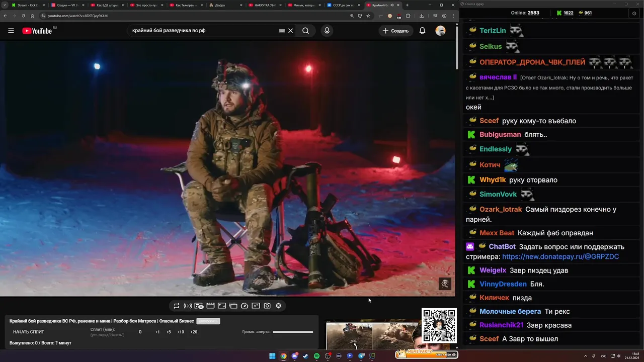Click the browser home button
This screenshot has width=644, height=362.
33,16
